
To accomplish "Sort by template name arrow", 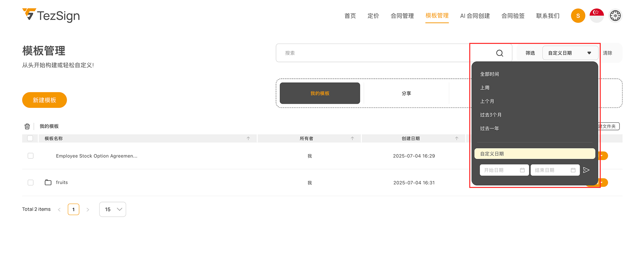I will point(248,138).
